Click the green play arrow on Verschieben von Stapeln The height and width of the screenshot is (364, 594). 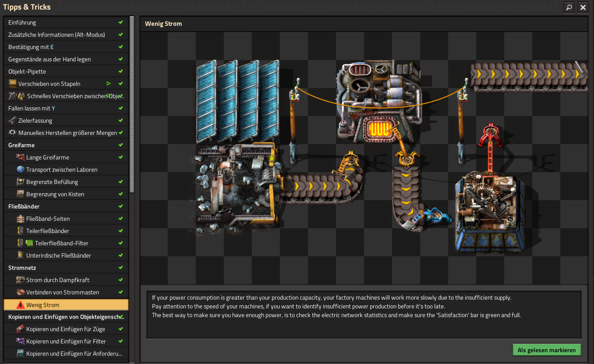pyautogui.click(x=109, y=83)
